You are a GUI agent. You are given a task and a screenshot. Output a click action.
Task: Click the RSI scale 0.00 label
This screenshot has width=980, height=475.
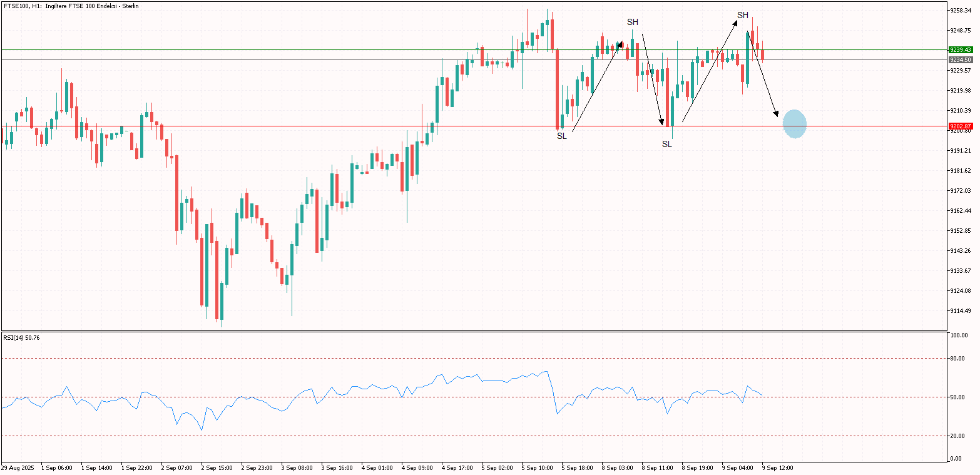tap(957, 459)
